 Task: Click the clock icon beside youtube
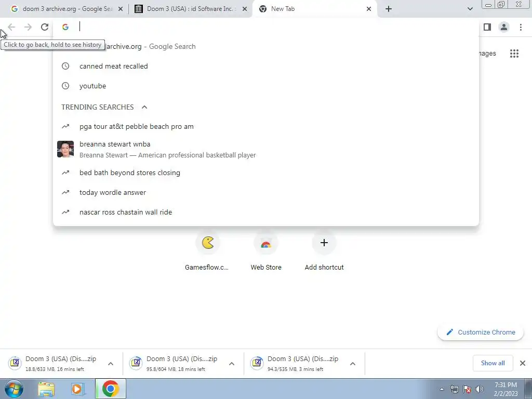click(x=65, y=86)
